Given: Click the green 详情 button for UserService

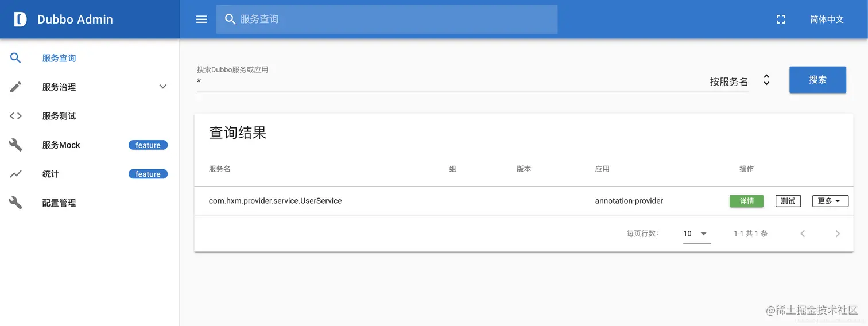Looking at the screenshot, I should (x=746, y=201).
